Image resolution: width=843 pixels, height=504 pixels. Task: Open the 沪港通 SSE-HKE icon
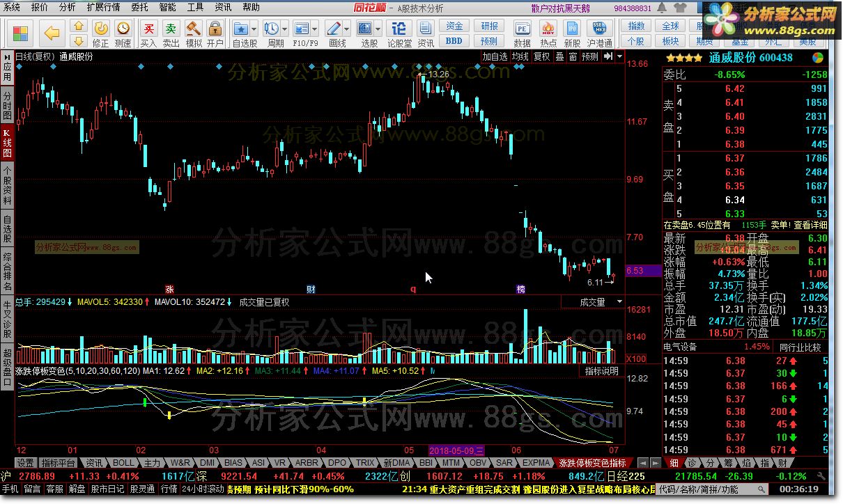[599, 28]
